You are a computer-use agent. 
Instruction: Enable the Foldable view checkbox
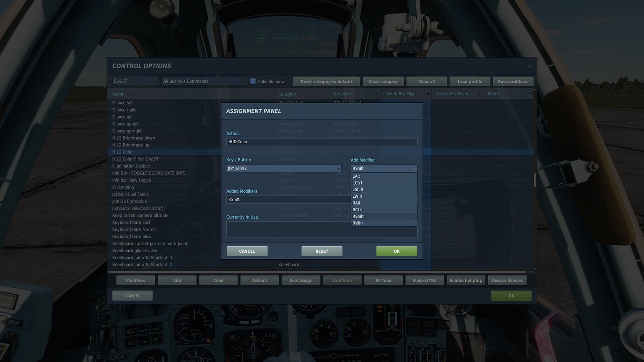click(252, 81)
